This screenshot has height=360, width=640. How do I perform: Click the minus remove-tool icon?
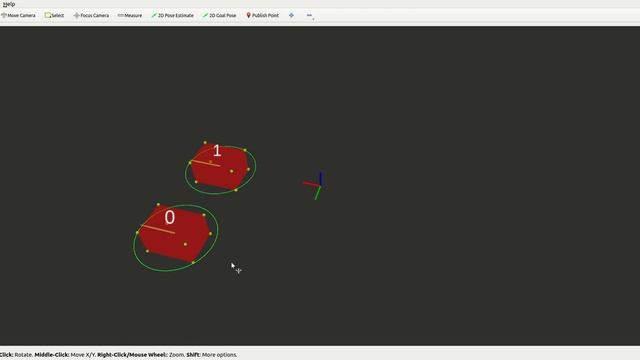click(x=309, y=15)
